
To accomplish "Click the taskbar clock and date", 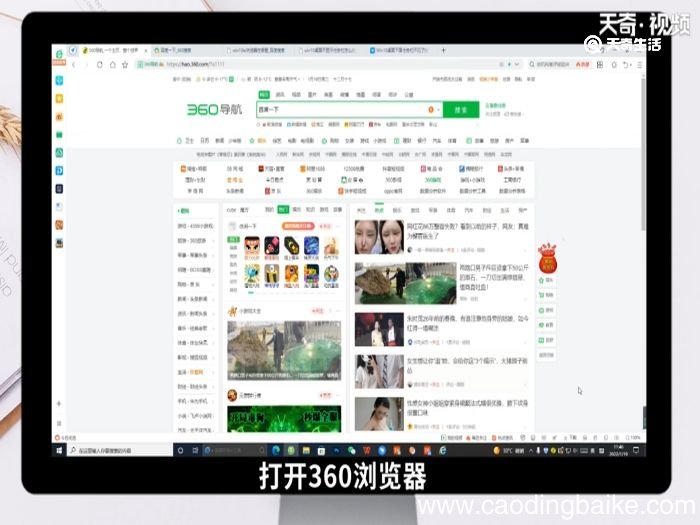I will (x=618, y=450).
